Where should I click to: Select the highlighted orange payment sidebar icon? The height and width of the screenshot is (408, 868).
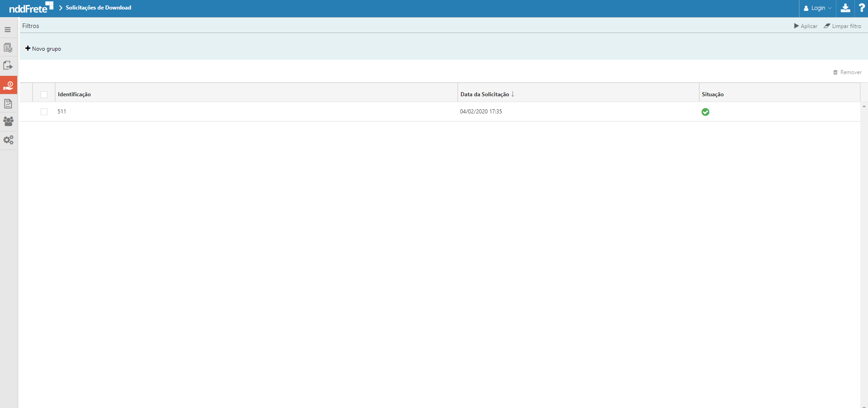9,85
